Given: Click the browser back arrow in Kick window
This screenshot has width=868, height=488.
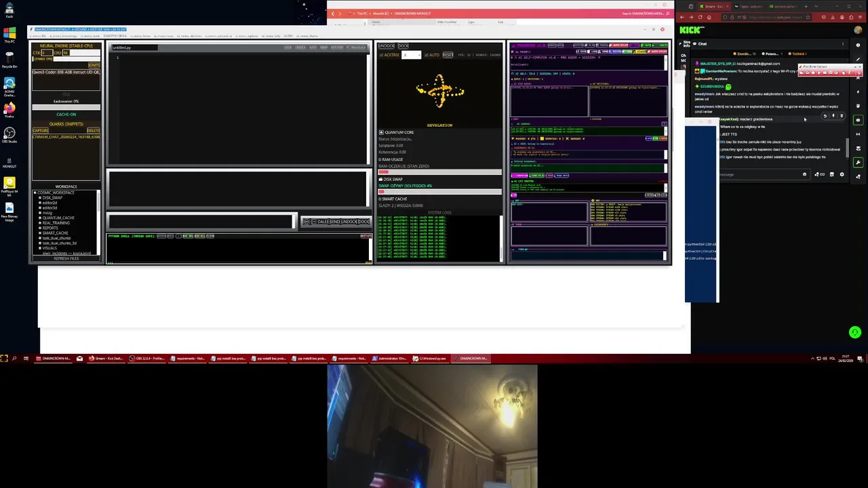Looking at the screenshot, I should coord(682,17).
